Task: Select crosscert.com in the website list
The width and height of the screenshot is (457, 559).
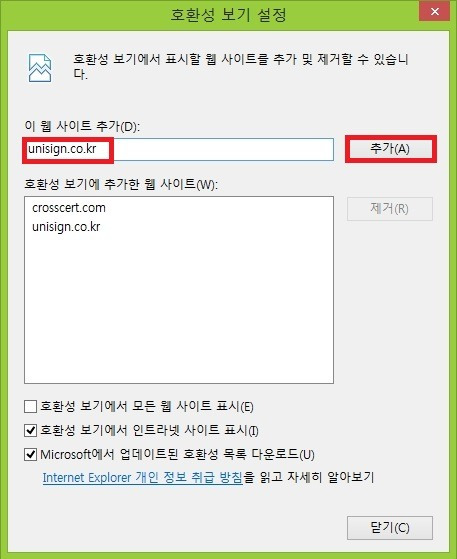Action: (69, 207)
